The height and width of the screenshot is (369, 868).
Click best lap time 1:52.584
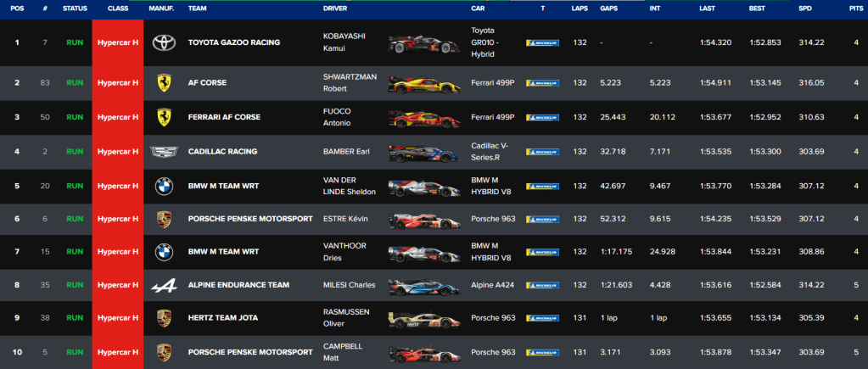tap(765, 286)
